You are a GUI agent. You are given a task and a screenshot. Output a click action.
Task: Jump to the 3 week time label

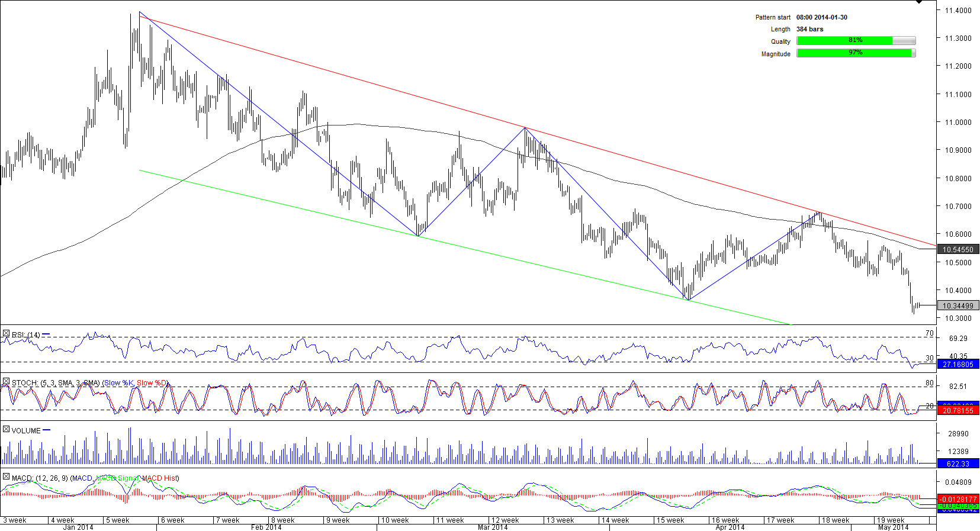point(15,520)
